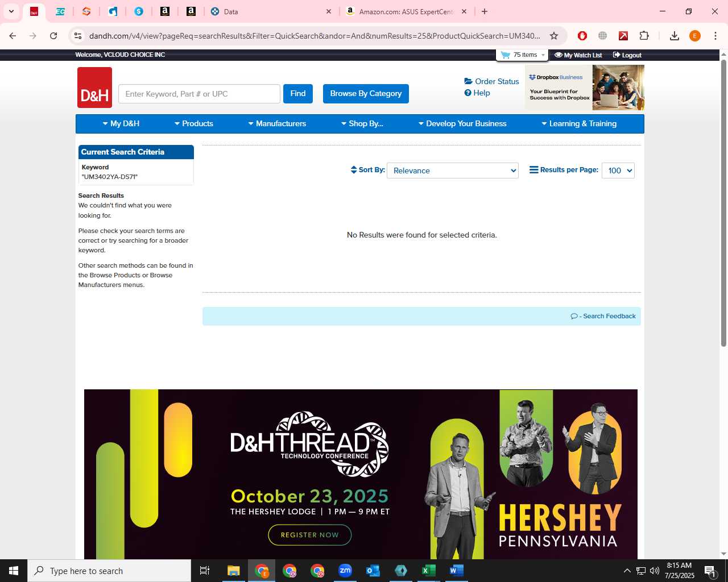728x582 pixels.
Task: Switch to Amazon.com ASUS ExpertCenter tab
Action: coord(407,11)
